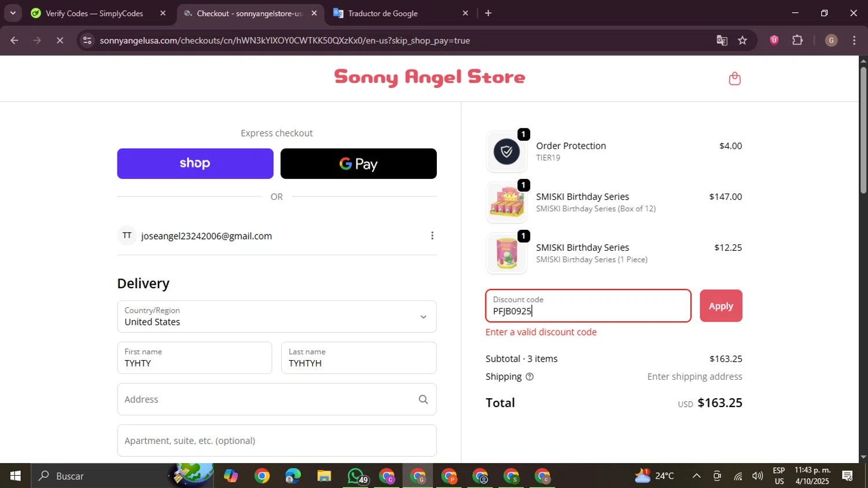Apply the discount code
868x488 pixels.
(x=720, y=306)
